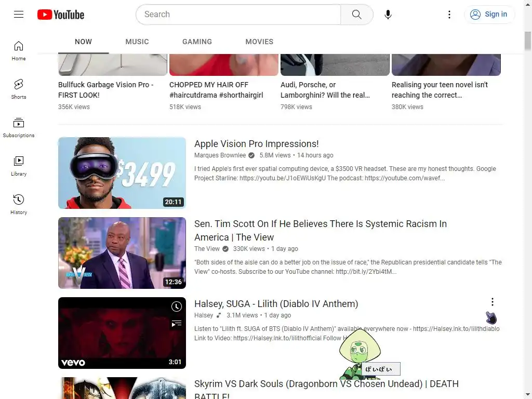Go to Home in the sidebar
Viewport: 532px width, 399px height.
[x=19, y=51]
